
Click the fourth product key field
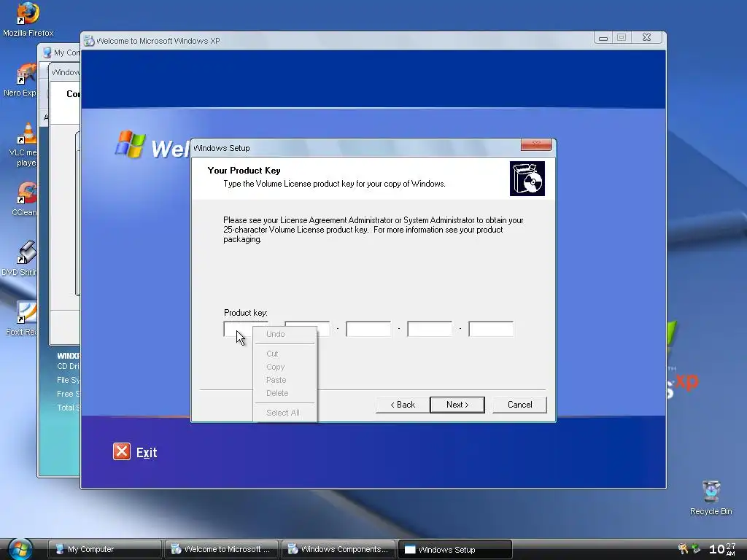pos(430,329)
